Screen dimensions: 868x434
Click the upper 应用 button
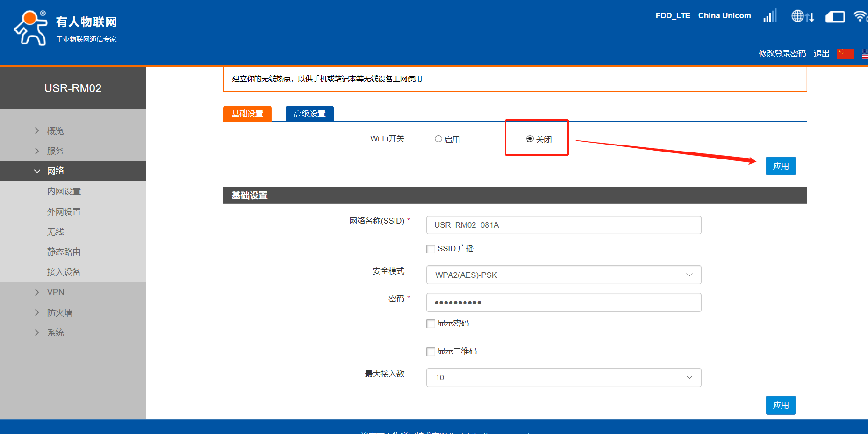tap(780, 166)
